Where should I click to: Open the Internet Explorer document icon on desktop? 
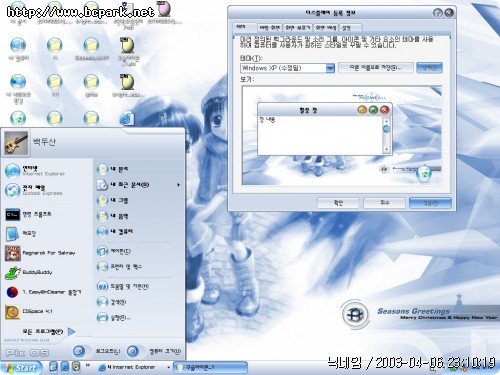127,118
